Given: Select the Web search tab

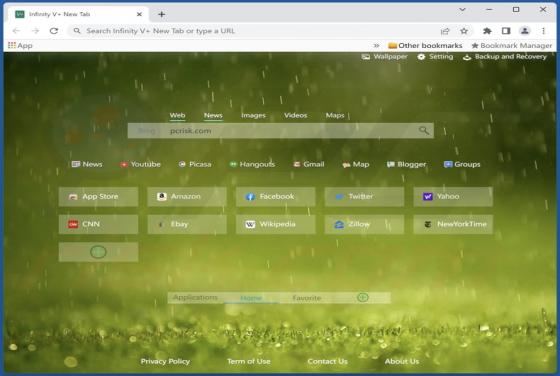Looking at the screenshot, I should (x=177, y=115).
